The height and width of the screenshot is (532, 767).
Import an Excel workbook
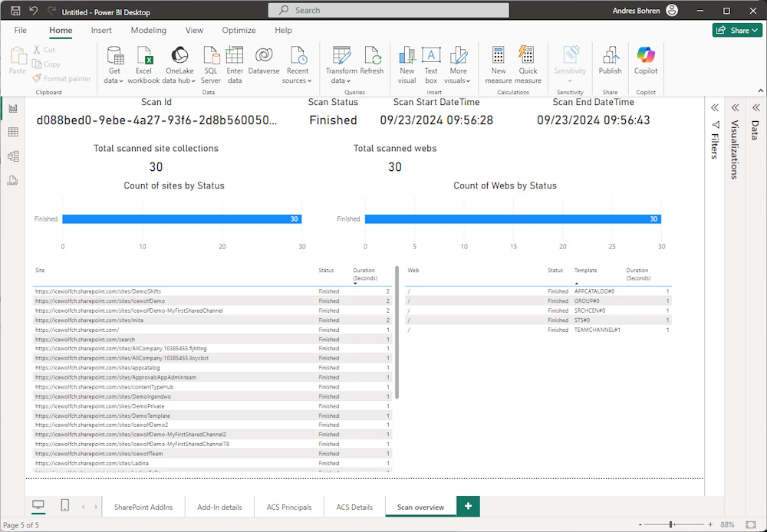click(x=144, y=65)
